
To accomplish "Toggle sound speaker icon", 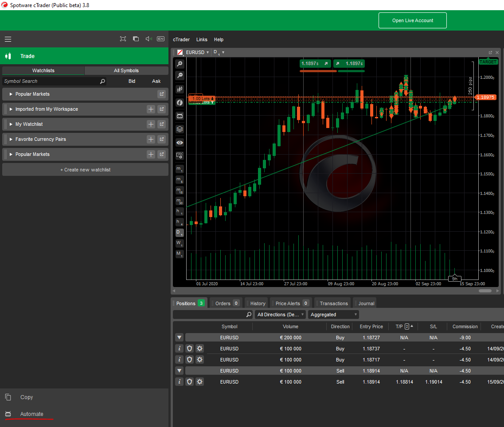I will (x=148, y=39).
